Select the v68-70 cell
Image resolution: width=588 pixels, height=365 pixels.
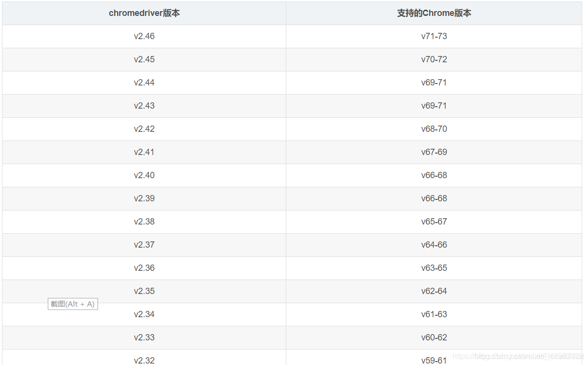[434, 129]
